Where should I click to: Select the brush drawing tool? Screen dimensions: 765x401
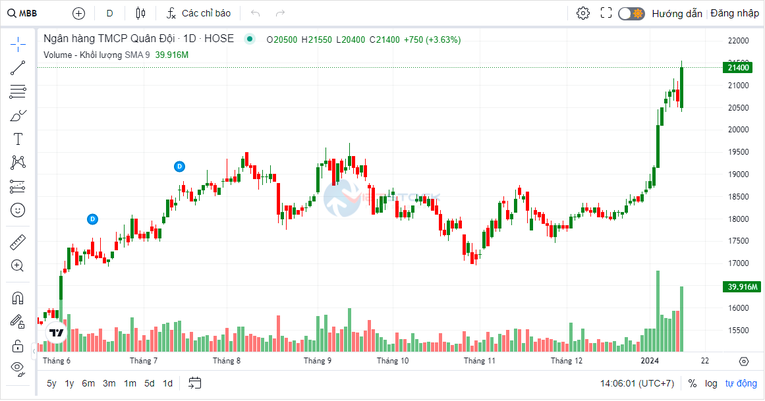click(x=18, y=116)
